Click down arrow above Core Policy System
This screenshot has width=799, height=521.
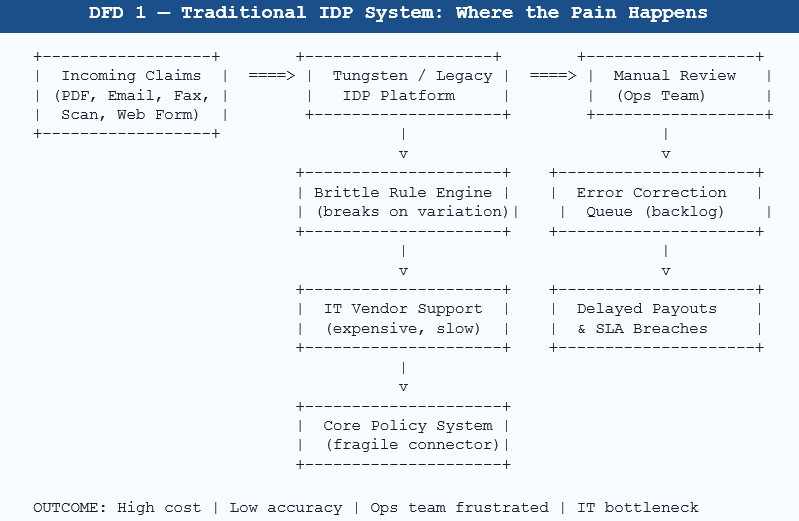403,377
